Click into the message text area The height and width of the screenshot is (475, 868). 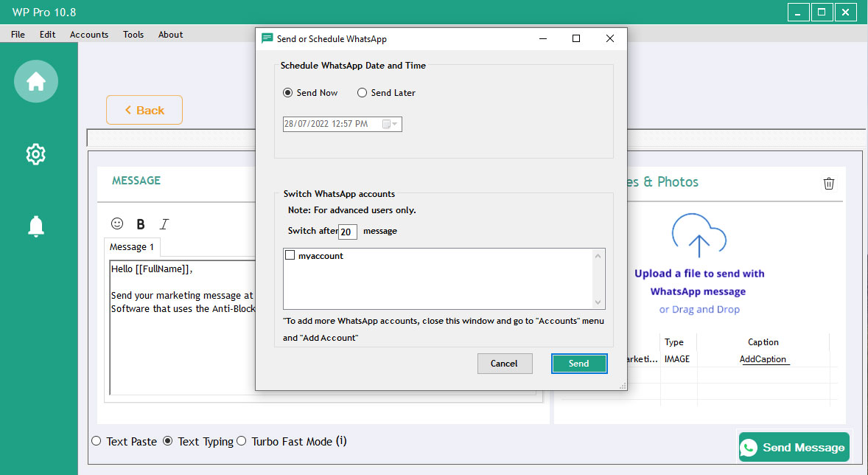[x=183, y=327]
